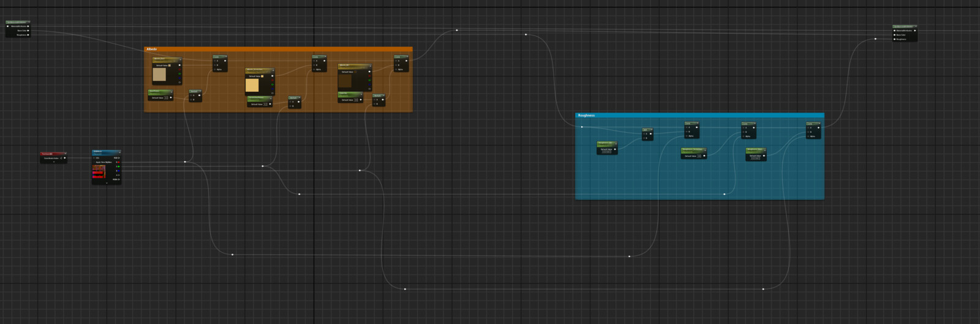980x324 pixels.
Task: Select the first Lerp node in the Albedo group
Action: click(220, 64)
